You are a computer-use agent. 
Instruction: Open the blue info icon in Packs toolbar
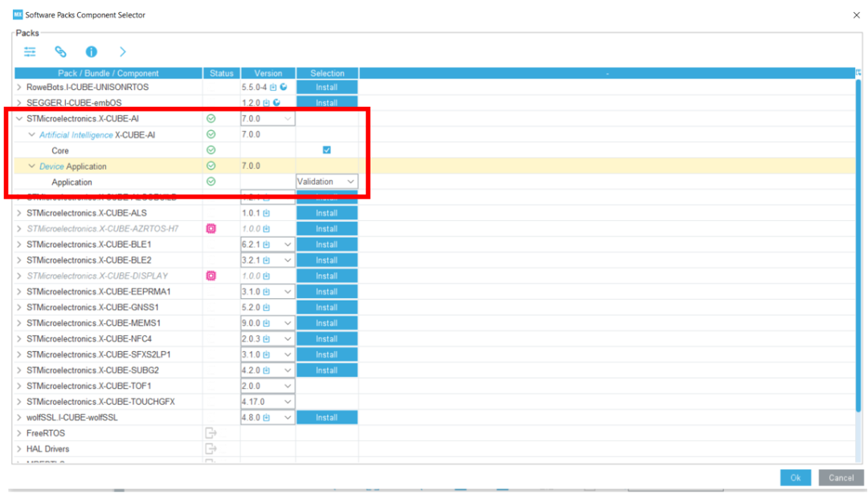(92, 52)
